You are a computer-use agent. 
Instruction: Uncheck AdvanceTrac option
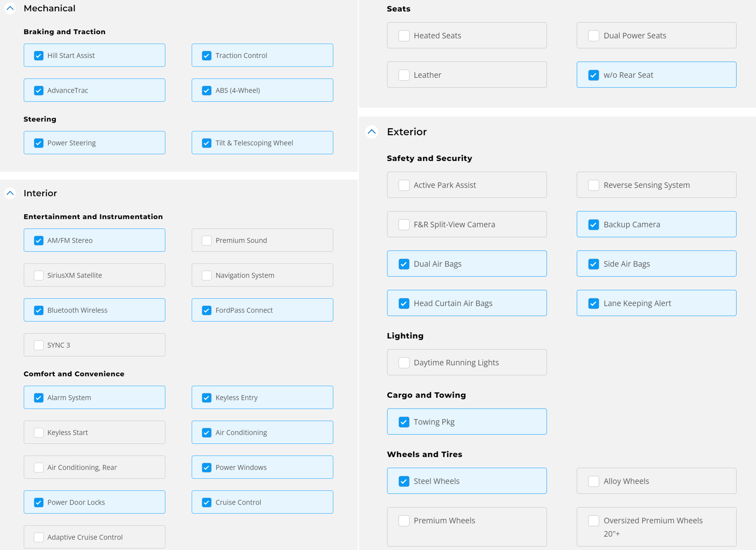pos(39,90)
